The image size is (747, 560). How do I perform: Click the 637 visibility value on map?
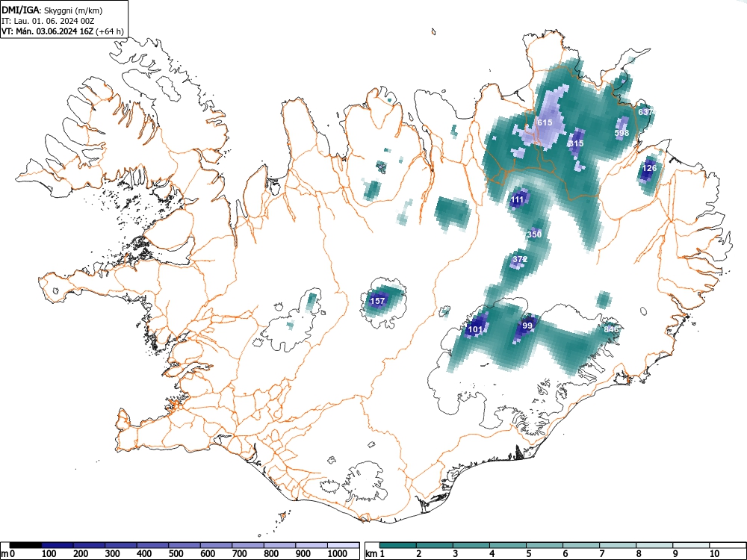[x=645, y=112]
